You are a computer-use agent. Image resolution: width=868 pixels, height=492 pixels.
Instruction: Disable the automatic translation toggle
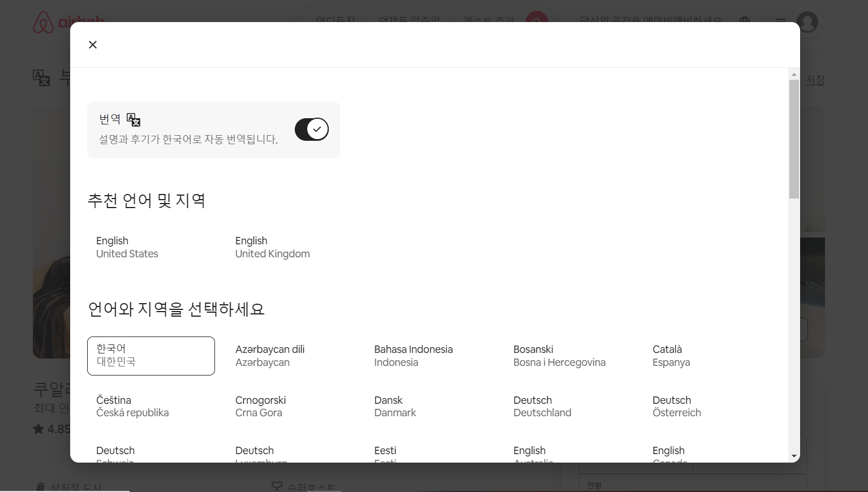pyautogui.click(x=311, y=129)
